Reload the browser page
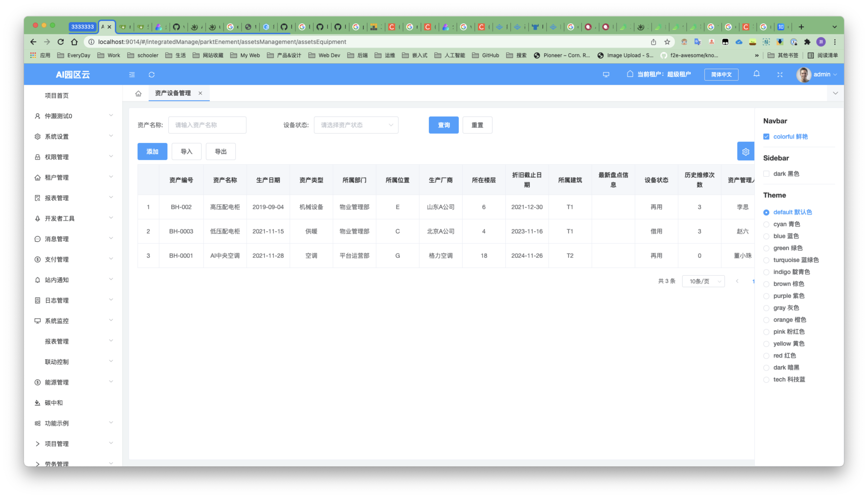The image size is (868, 498). pyautogui.click(x=61, y=42)
